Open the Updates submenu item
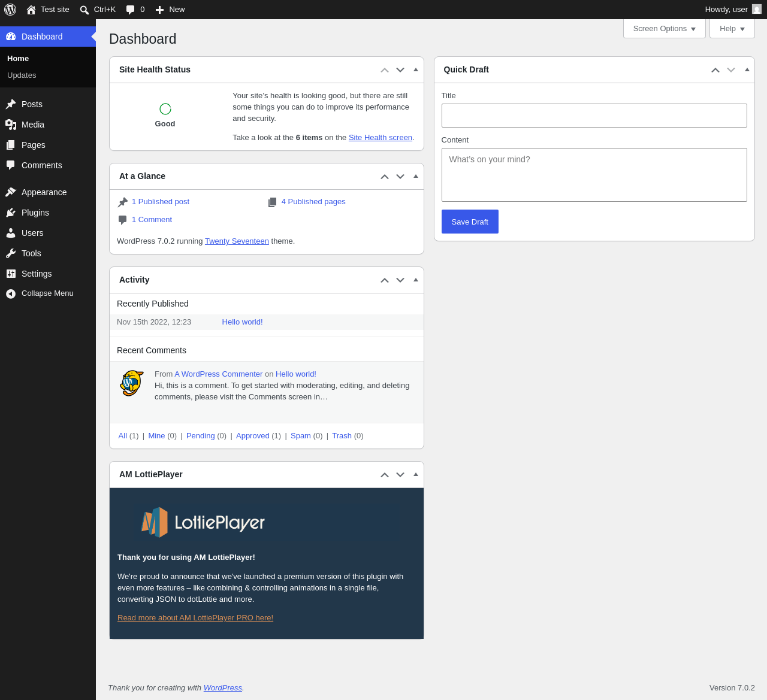The width and height of the screenshot is (767, 700). coord(22,75)
